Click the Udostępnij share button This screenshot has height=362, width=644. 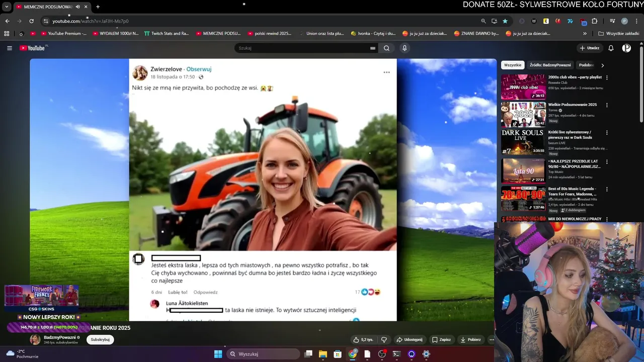pos(409,339)
